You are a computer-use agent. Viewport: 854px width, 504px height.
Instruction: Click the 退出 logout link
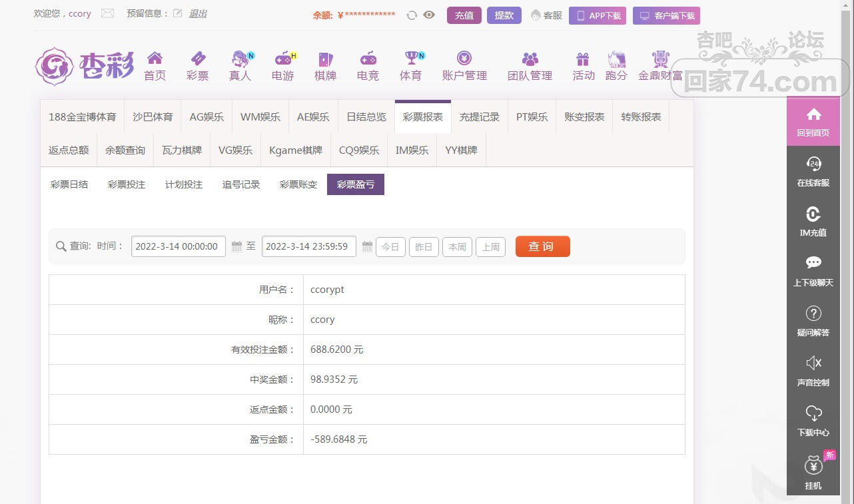(x=198, y=13)
